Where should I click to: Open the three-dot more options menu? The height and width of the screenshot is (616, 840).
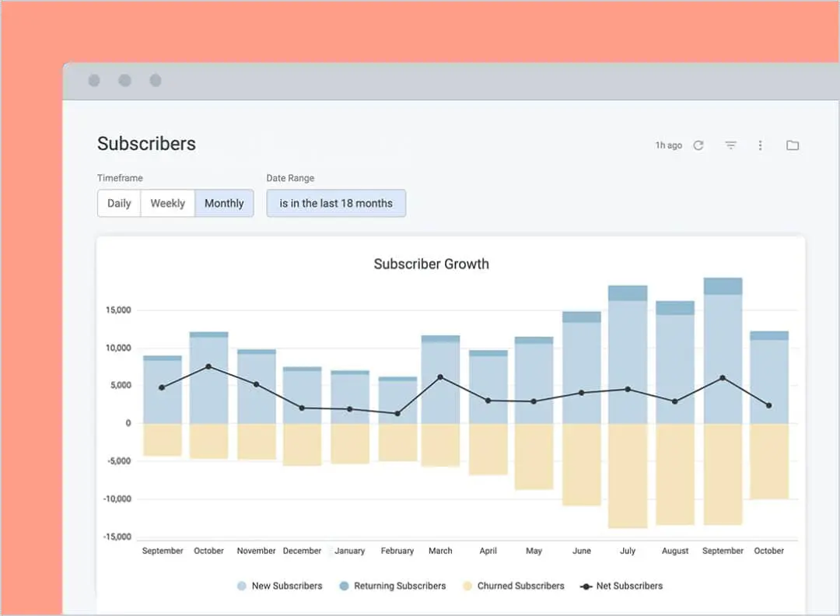pos(760,145)
